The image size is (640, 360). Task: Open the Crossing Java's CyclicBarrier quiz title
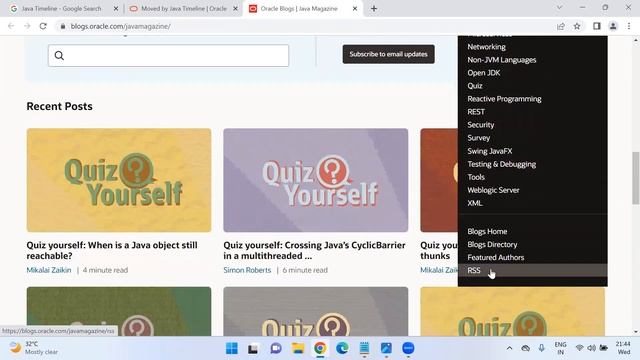tap(314, 250)
